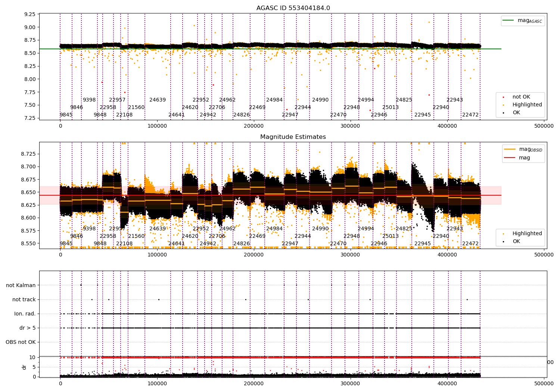Click the 10 tick on dr axis

[32, 357]
